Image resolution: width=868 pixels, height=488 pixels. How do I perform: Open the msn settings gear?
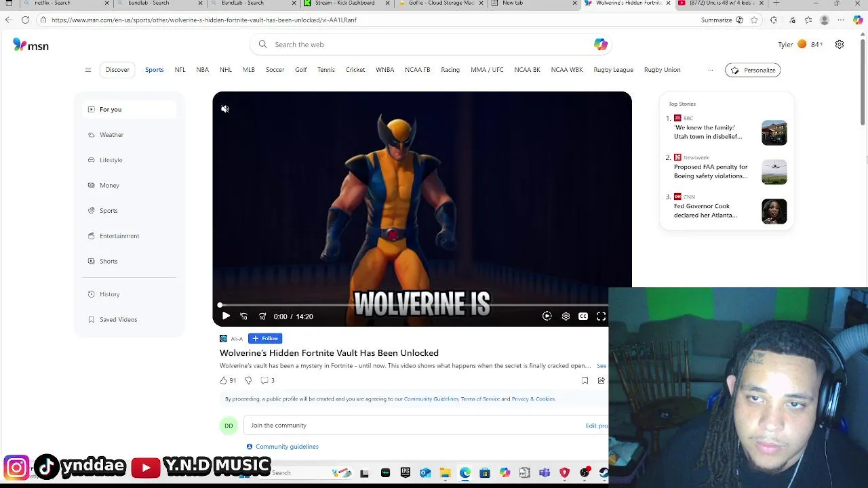coord(840,44)
